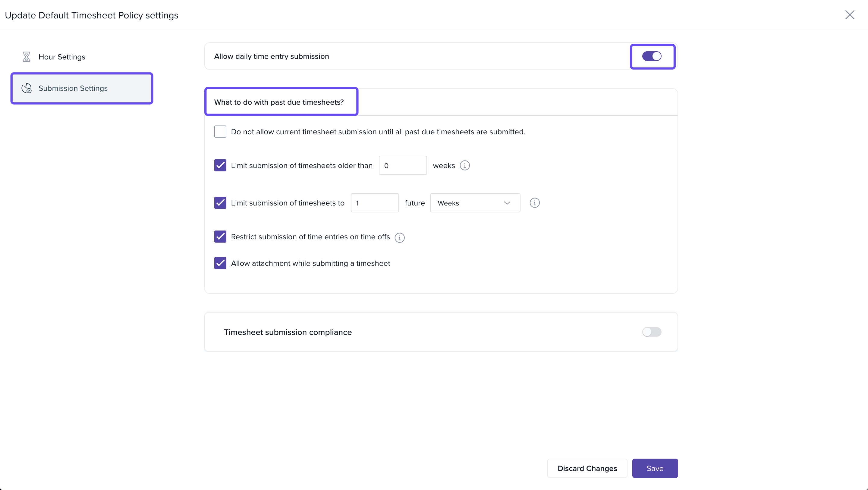Uncheck Limit submission to future timesheets
This screenshot has width=868, height=490.
220,203
